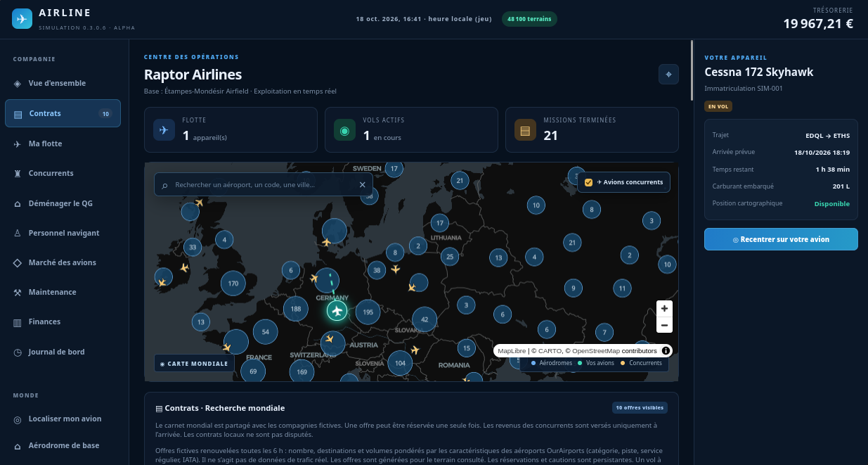Click the 10 offres visibles badge
The height and width of the screenshot is (465, 868).
tap(640, 407)
